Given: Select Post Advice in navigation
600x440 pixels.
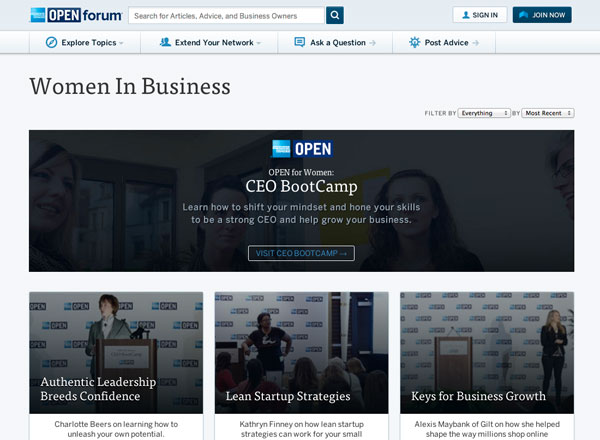Looking at the screenshot, I should point(444,42).
